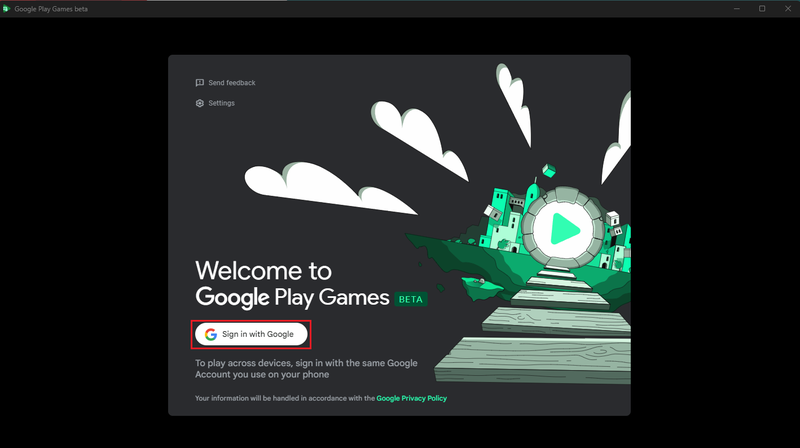
Task: Open the Google Privacy Policy link
Action: (411, 399)
